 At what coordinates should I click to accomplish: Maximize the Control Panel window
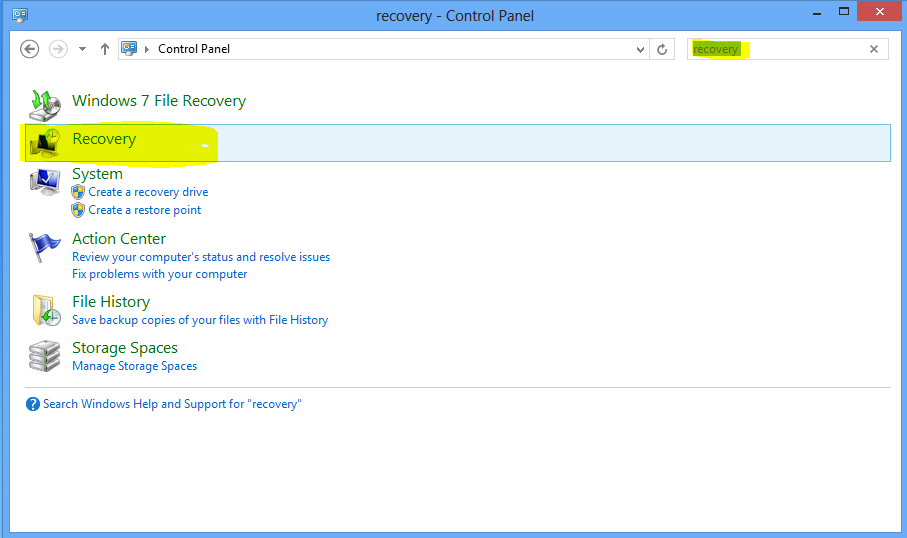[x=844, y=12]
